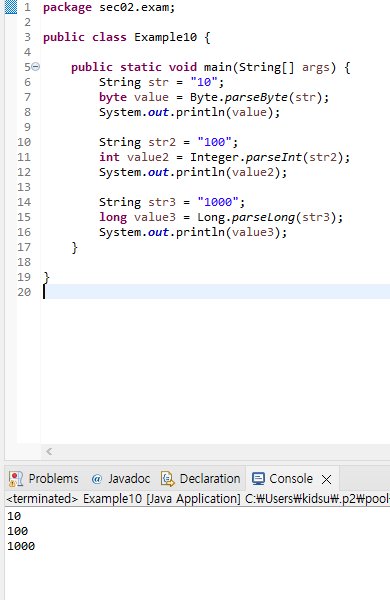Click line number 13 in gutter
This screenshot has width=390, height=600.
(24, 187)
